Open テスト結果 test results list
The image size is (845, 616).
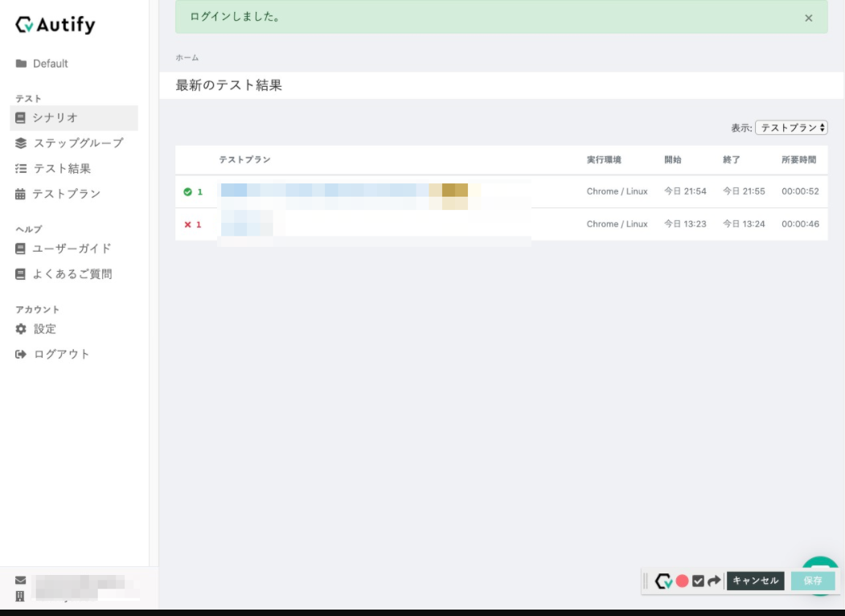tap(53, 169)
